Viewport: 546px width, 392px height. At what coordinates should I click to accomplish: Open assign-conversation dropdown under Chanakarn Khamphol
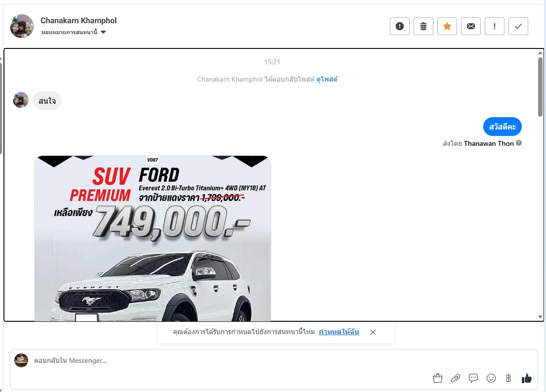[x=74, y=32]
